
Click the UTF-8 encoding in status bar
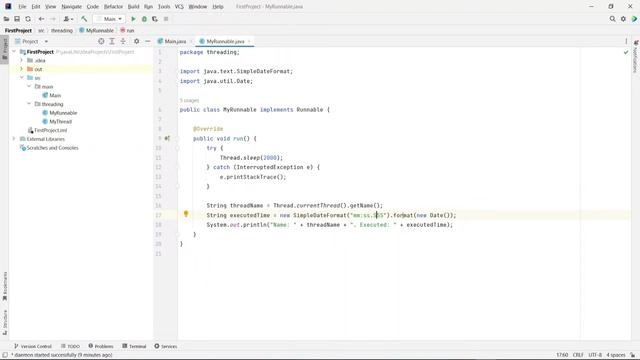click(x=595, y=355)
